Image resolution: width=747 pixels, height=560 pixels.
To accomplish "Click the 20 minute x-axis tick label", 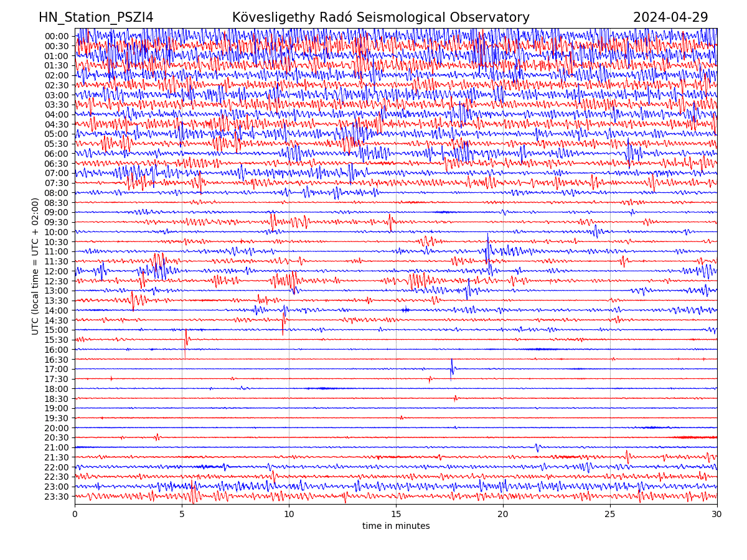I will (x=503, y=515).
